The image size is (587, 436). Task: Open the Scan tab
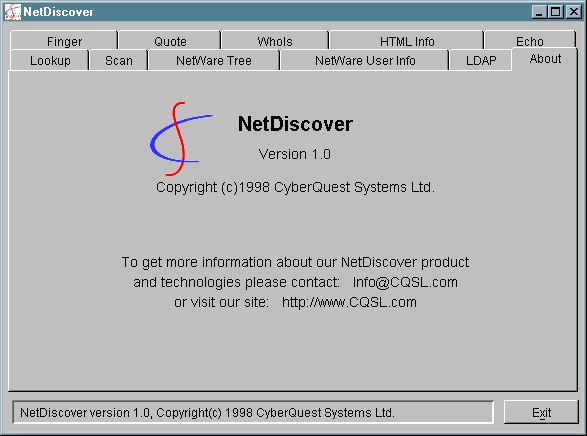click(x=119, y=60)
